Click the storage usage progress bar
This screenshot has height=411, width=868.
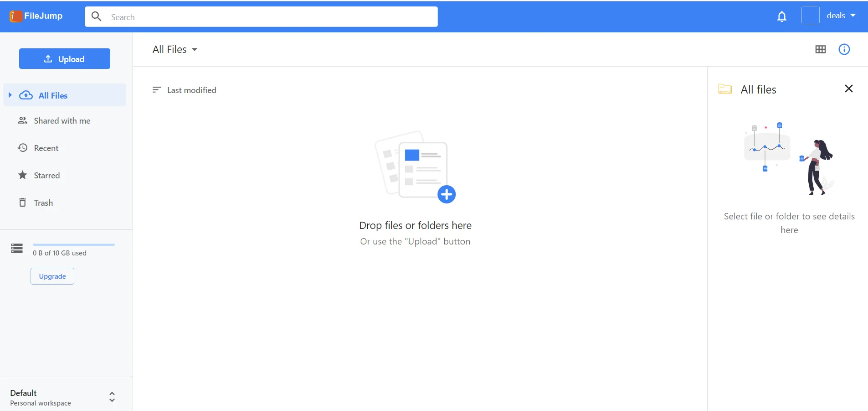[74, 245]
